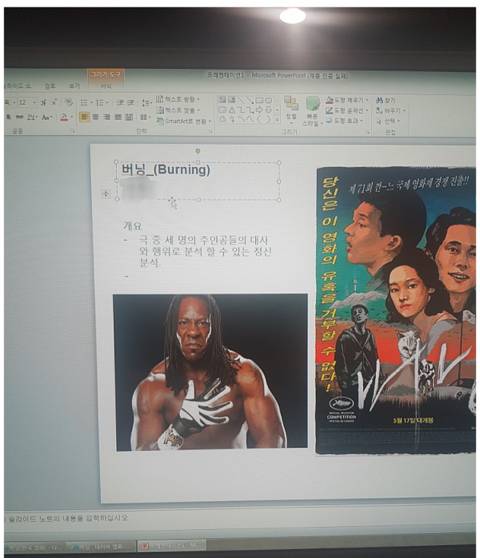The height and width of the screenshot is (558, 480).
Task: Click the middle taskbar window button
Action: point(100,546)
